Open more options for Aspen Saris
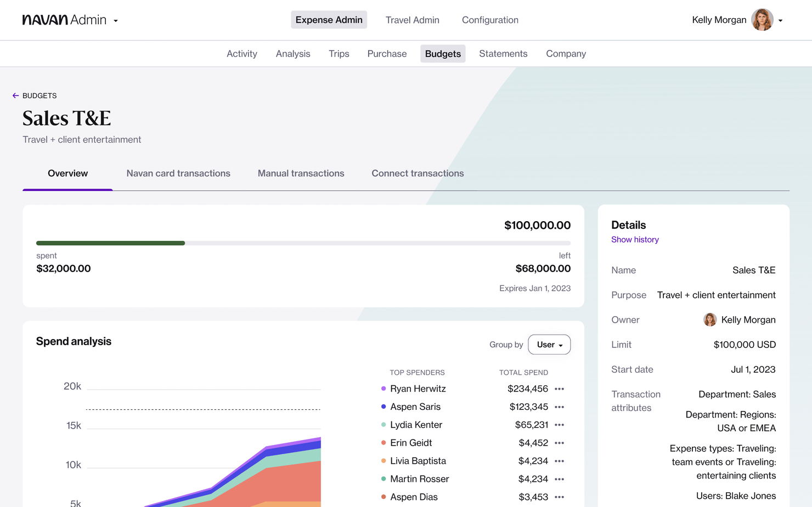812x507 pixels. tap(559, 407)
